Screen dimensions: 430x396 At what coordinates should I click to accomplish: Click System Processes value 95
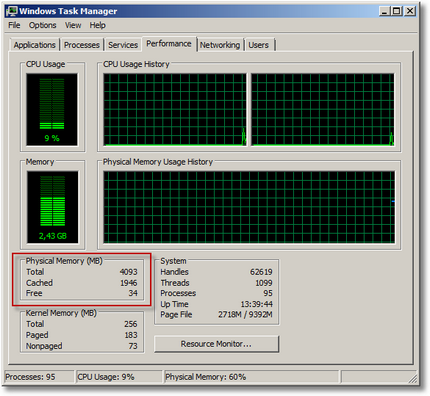tap(268, 293)
